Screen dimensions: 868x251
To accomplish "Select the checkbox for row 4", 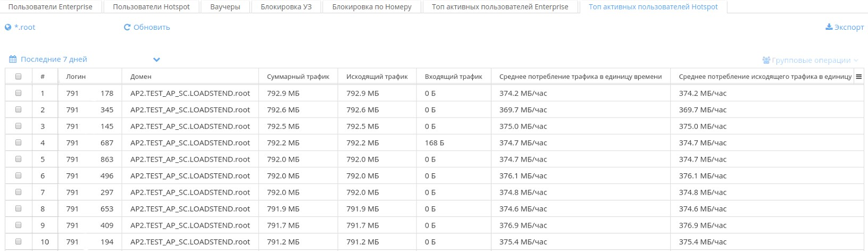I will pyautogui.click(x=19, y=143).
